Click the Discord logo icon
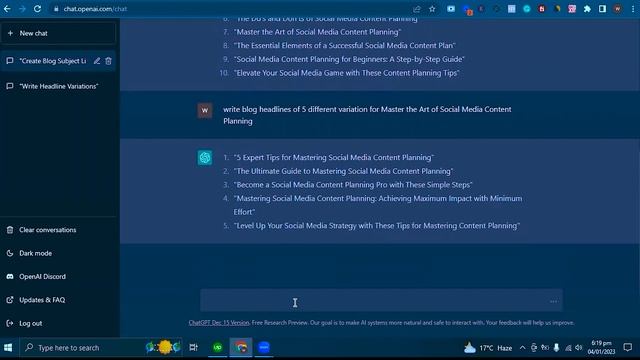 (10, 276)
